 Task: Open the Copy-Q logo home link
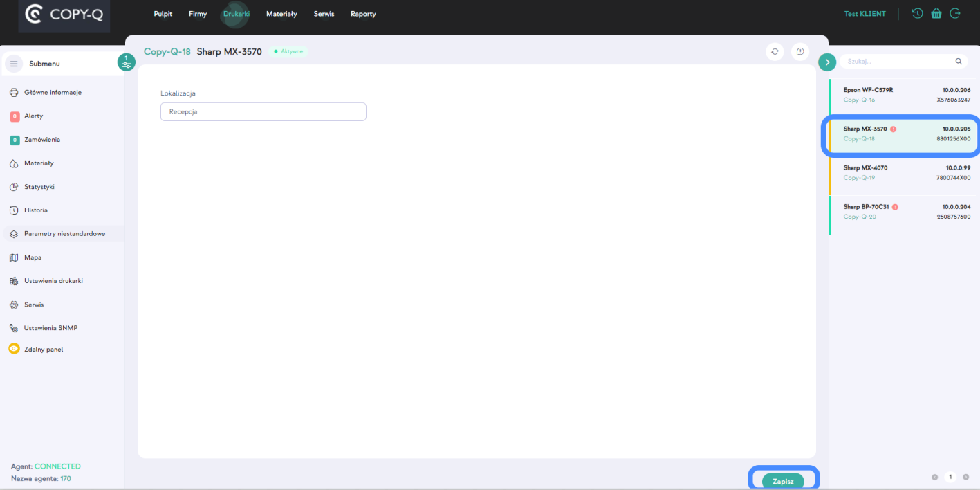(64, 15)
